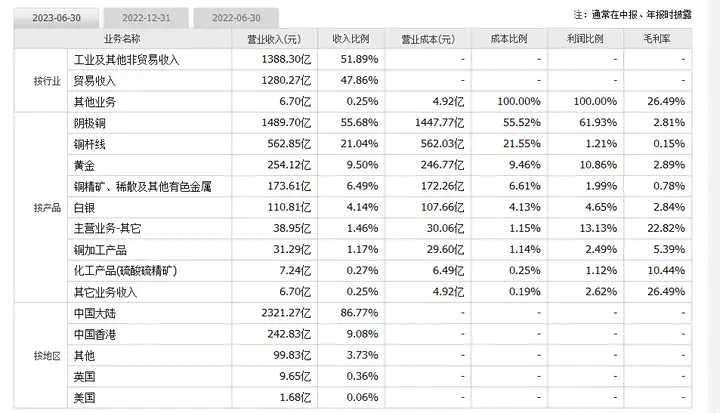Switch to the 2023-06-30 report tab
Viewport: 720px width, 413px height.
(x=56, y=18)
